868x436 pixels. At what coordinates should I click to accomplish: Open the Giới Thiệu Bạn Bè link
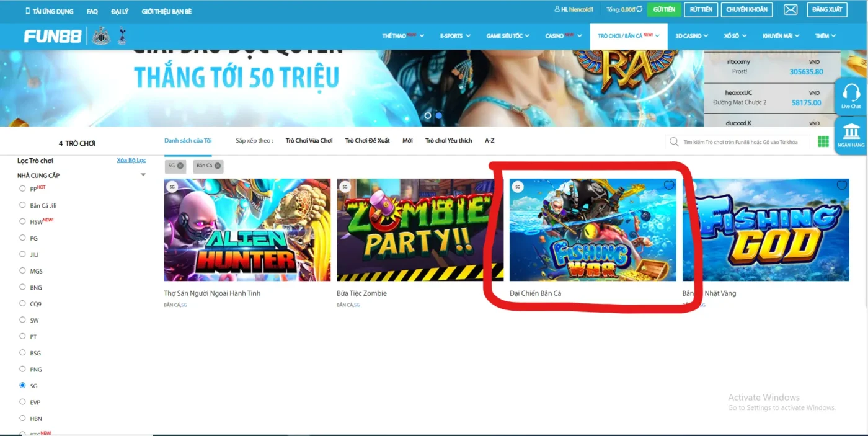[166, 11]
